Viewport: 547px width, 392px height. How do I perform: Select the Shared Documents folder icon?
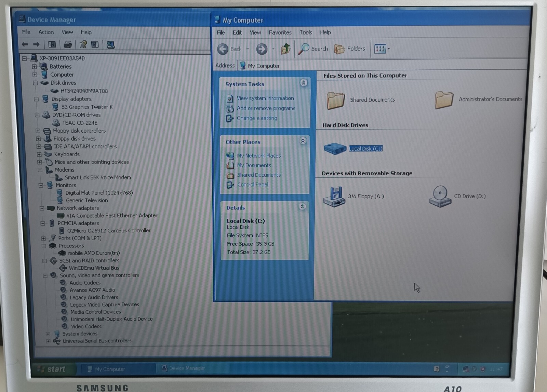pos(335,100)
